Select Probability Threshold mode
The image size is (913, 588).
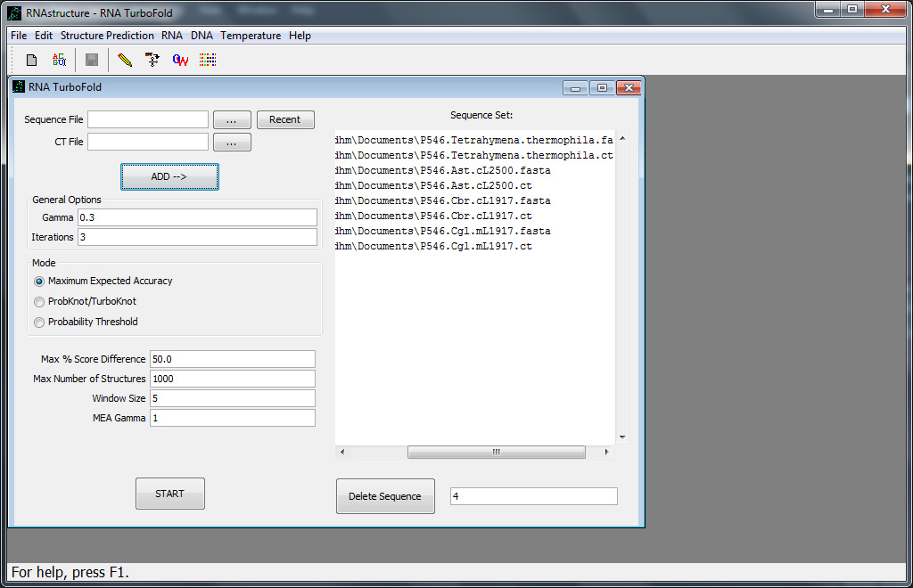(x=39, y=323)
